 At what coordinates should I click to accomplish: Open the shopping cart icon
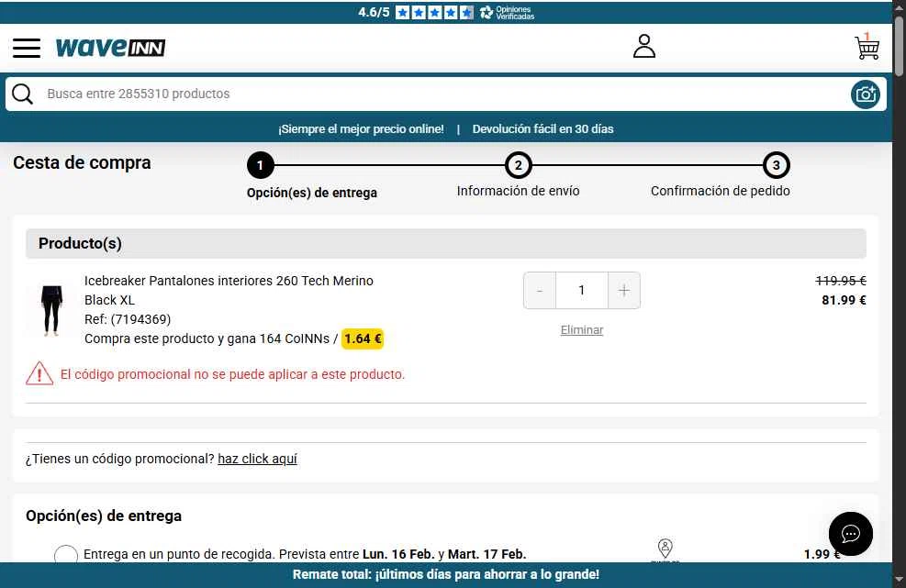coord(867,47)
